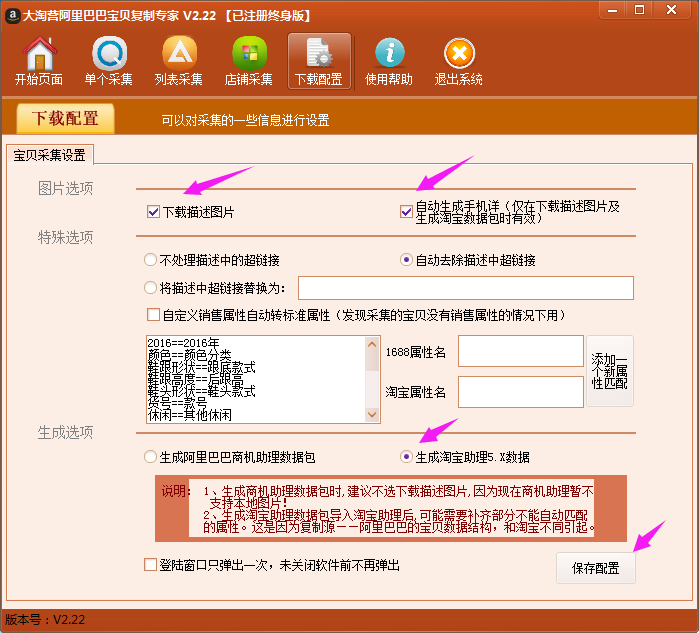699x633 pixels.
Task: Maximize the application window
Action: (x=640, y=10)
